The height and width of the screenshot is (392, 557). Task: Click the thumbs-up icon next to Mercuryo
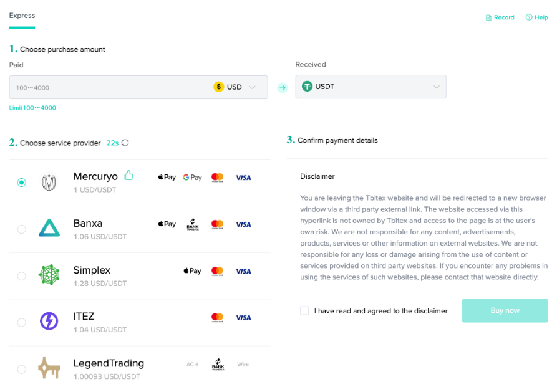(127, 176)
